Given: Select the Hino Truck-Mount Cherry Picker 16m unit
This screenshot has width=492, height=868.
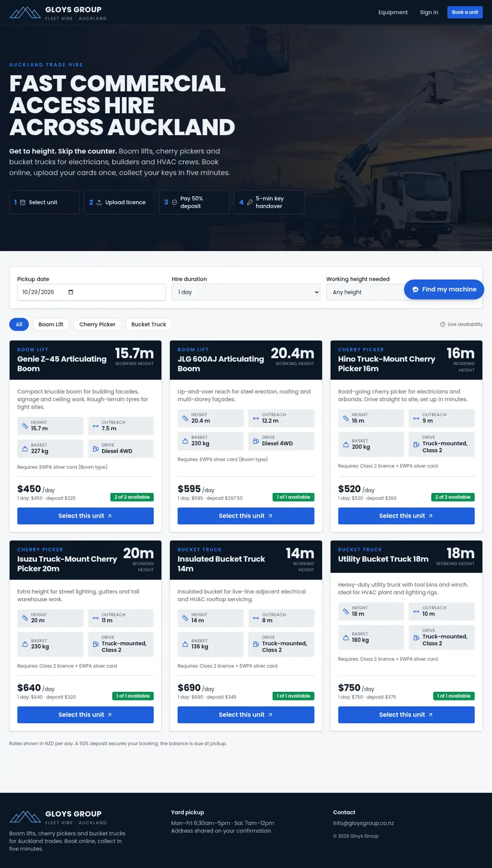Looking at the screenshot, I should coord(406,516).
